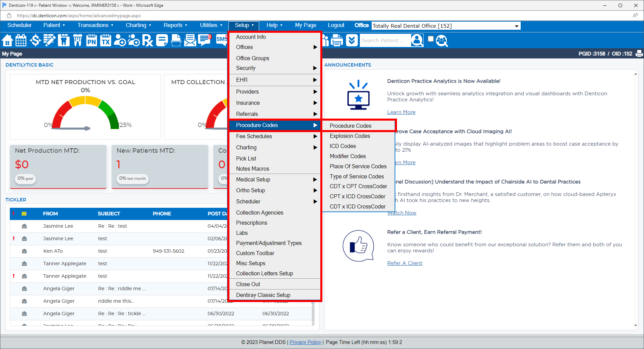Viewport: 644px width, 349px height.
Task: Click the phone number 949-531-5602
Action: [x=168, y=251]
